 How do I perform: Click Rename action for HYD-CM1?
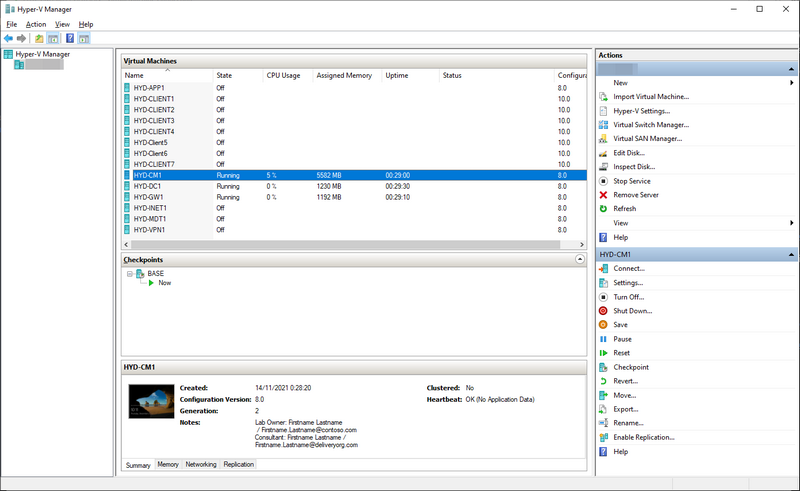coord(628,423)
